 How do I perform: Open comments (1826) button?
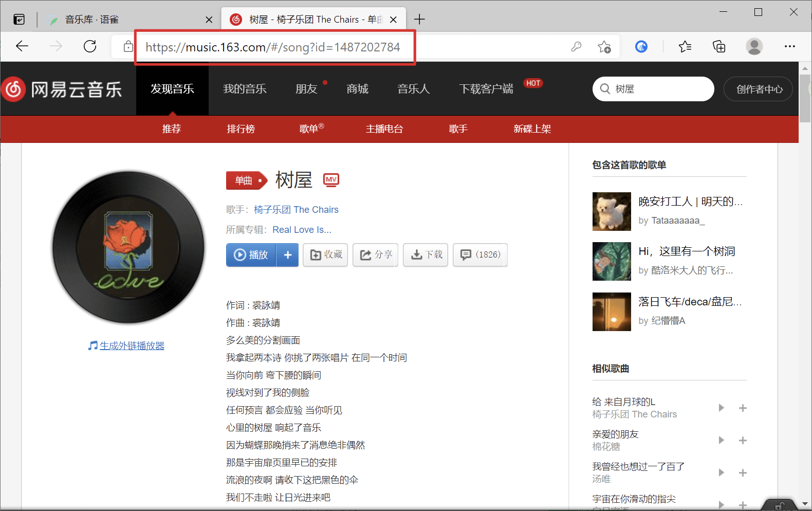pos(480,254)
